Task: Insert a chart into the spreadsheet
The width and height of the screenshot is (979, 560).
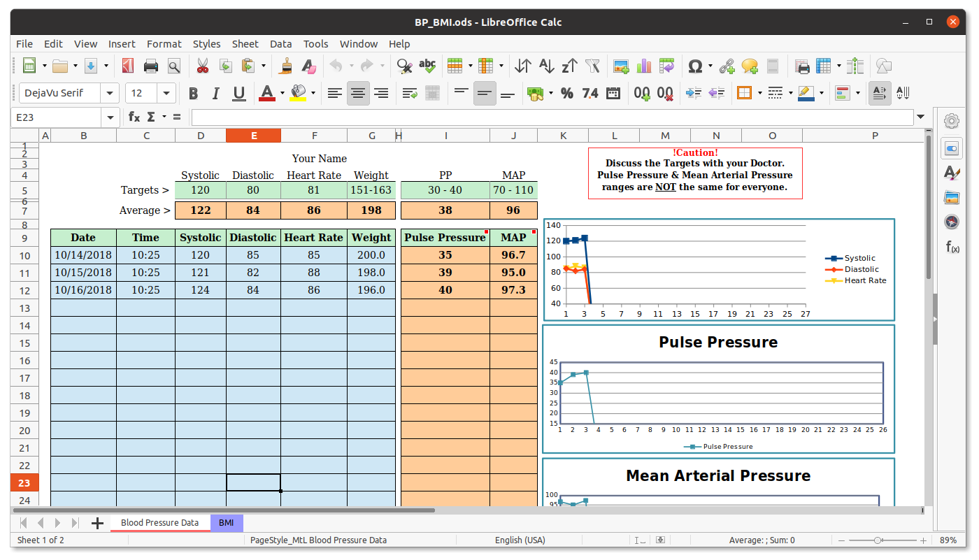Action: click(x=644, y=66)
